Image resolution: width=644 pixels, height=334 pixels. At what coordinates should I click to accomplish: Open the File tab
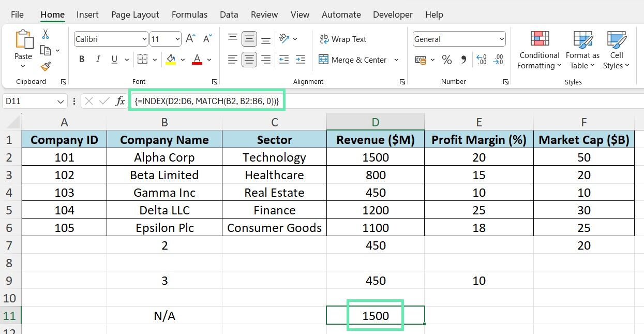pos(17,14)
